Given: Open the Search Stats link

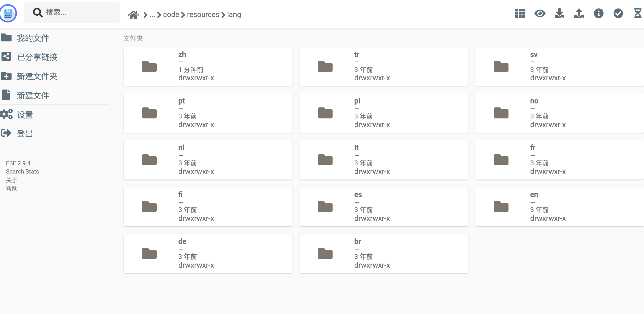Looking at the screenshot, I should [22, 171].
